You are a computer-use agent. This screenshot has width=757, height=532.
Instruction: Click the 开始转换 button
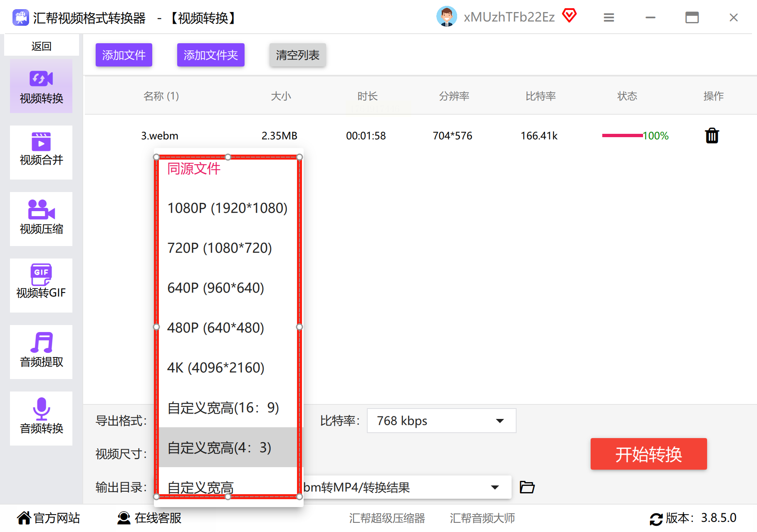pos(648,454)
